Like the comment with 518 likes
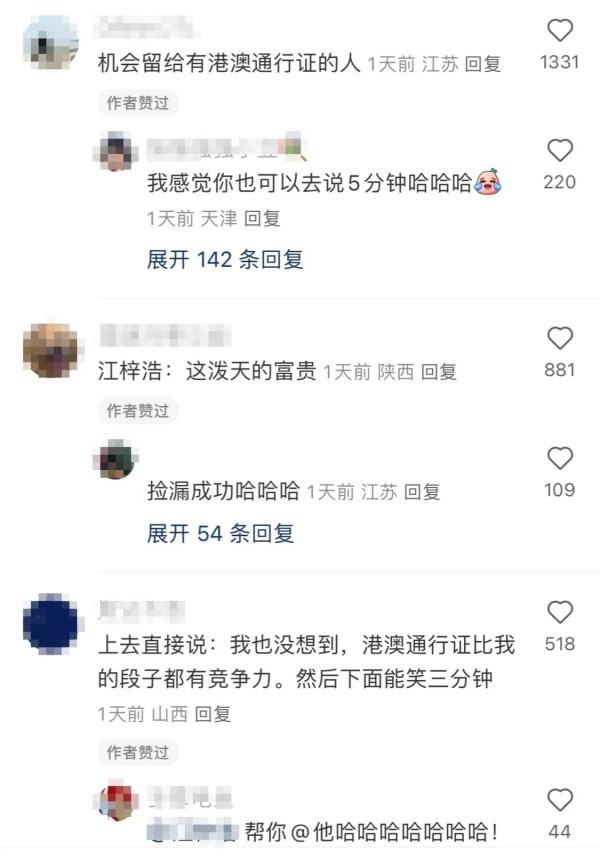 pos(559,612)
